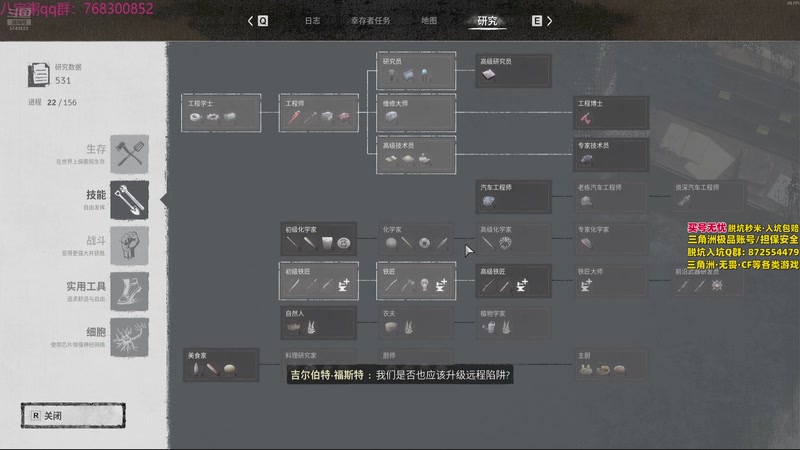Select the 生存 survival category icon
The image size is (800, 450).
(130, 154)
